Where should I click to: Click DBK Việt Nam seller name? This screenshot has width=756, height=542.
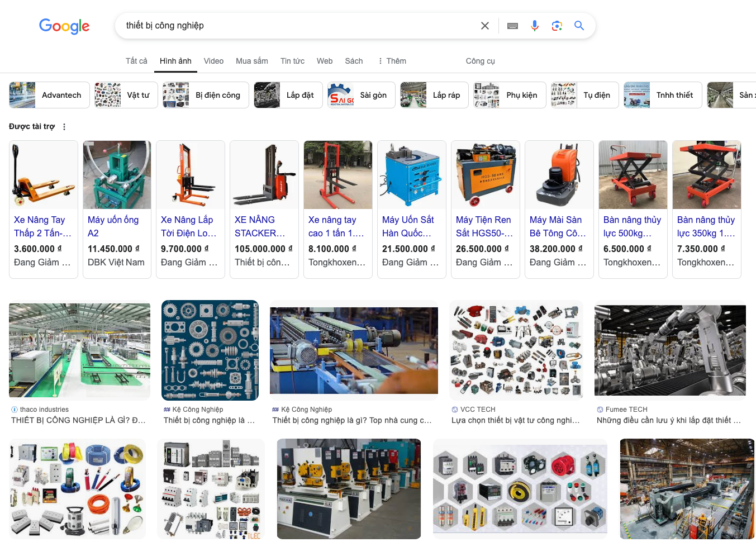tap(116, 262)
